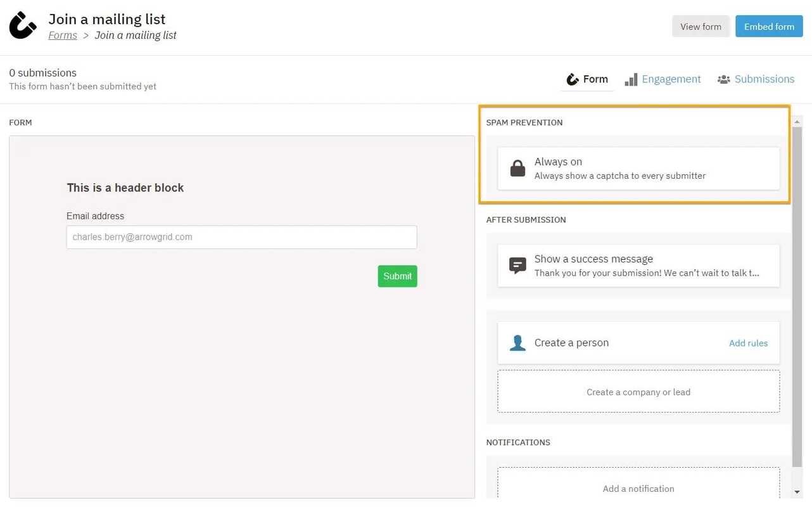Click the Embed form button
Image resolution: width=812 pixels, height=507 pixels.
point(769,26)
